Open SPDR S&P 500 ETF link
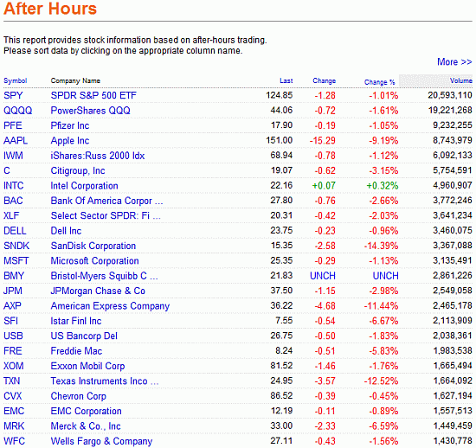476x448 pixels. [x=93, y=95]
